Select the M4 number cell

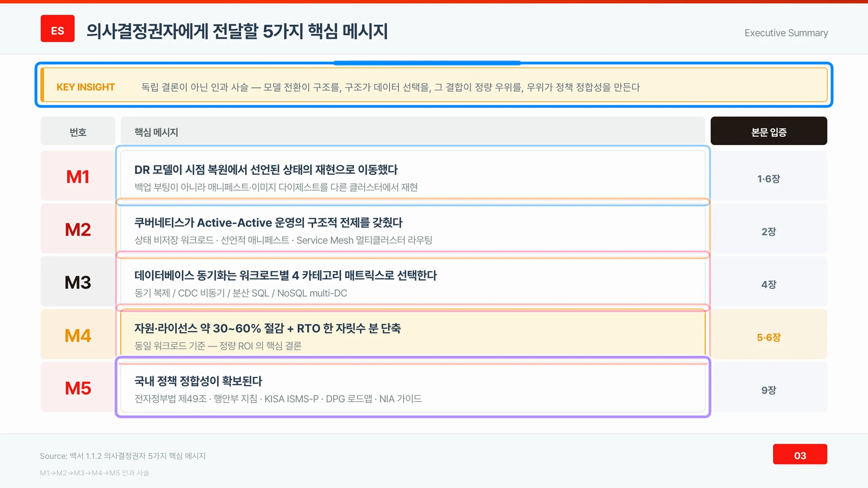pyautogui.click(x=78, y=334)
